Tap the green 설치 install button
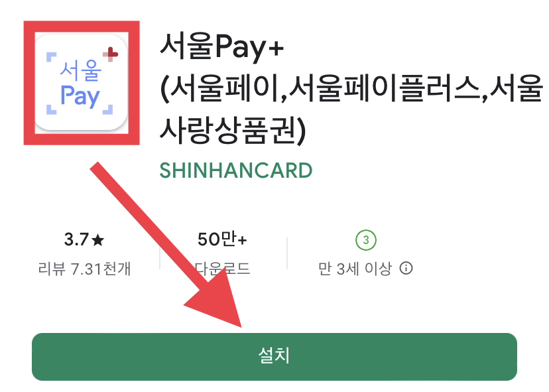The width and height of the screenshot is (549, 392). (274, 357)
